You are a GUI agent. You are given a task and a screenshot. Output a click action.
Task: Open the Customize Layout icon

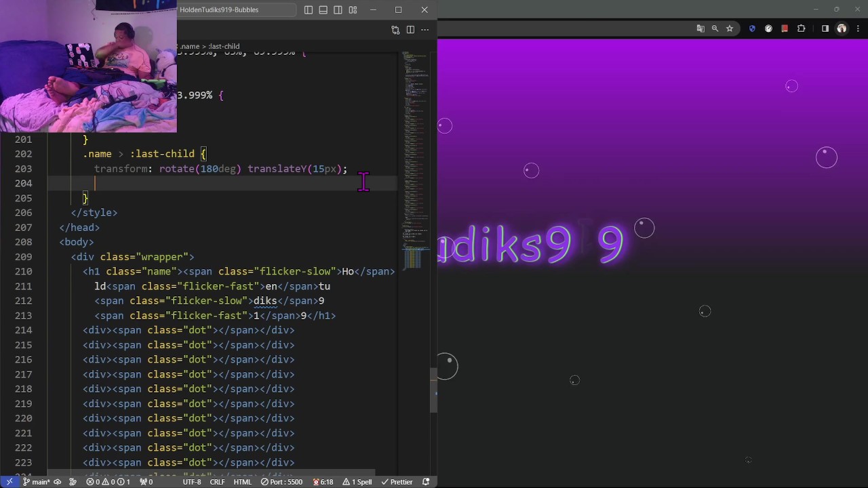click(x=353, y=10)
